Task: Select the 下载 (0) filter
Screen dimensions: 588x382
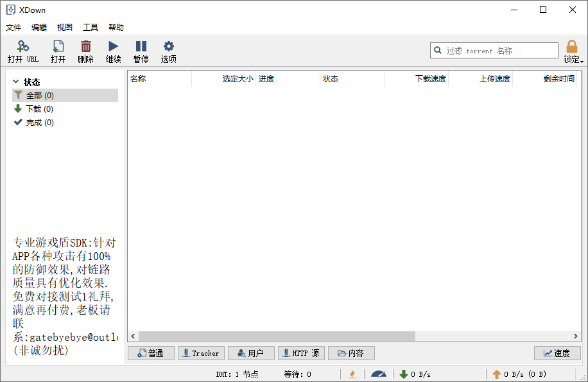Action: coord(39,109)
